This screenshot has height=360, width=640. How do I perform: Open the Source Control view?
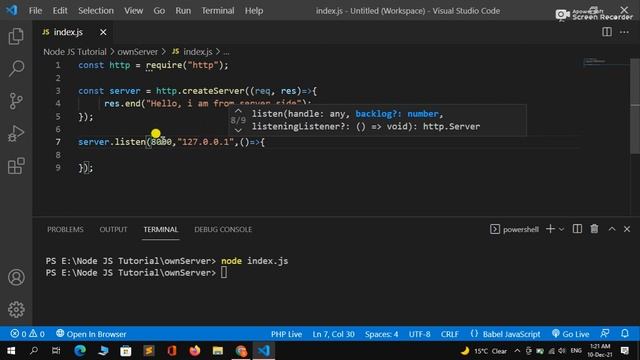pyautogui.click(x=16, y=101)
